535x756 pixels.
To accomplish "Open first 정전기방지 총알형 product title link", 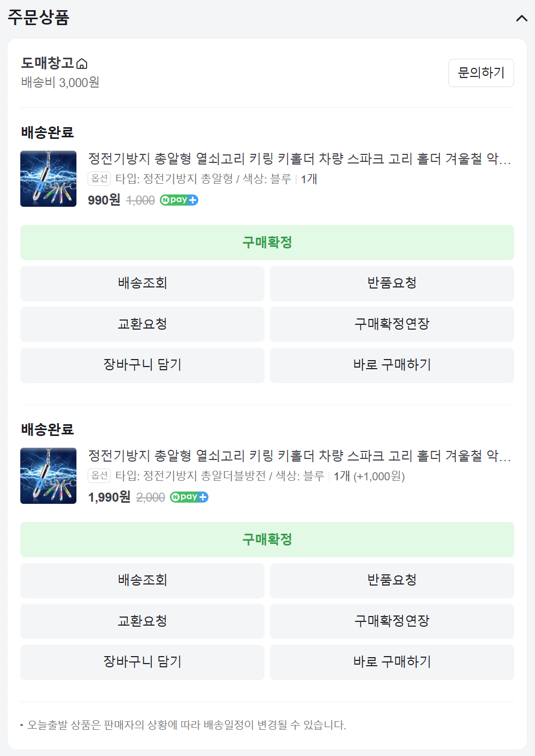I will pyautogui.click(x=299, y=159).
